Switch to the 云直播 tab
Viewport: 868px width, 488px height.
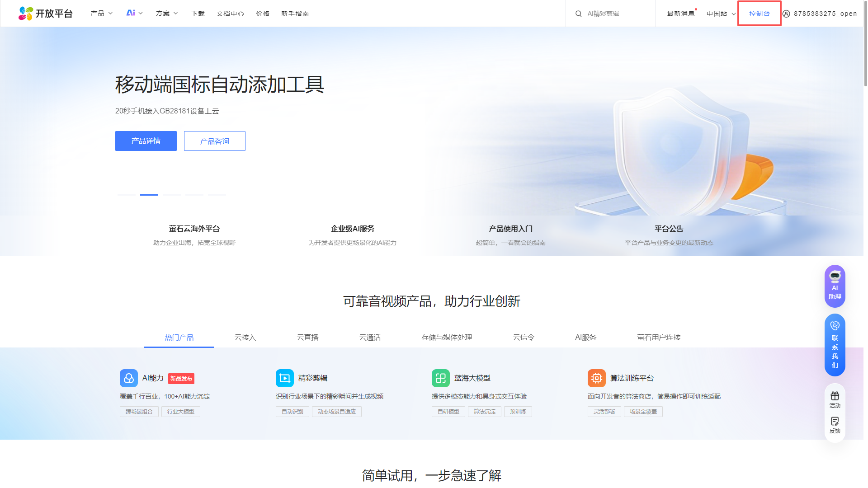[x=307, y=338]
